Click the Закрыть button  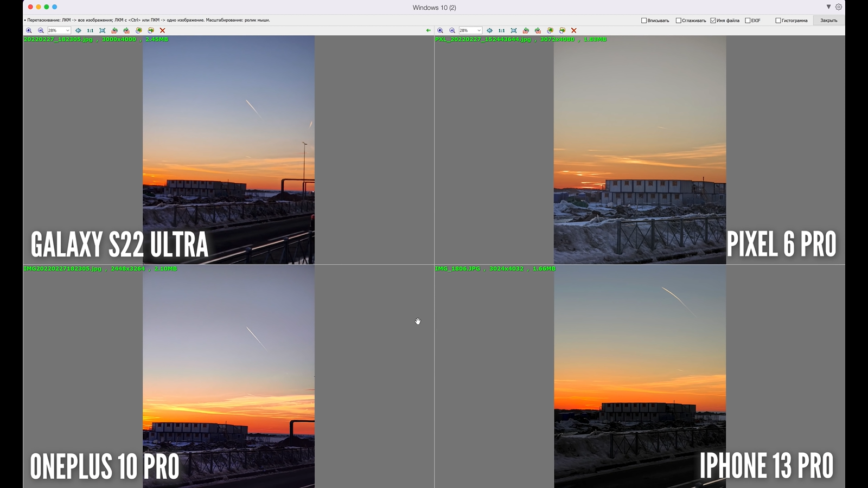pos(828,21)
